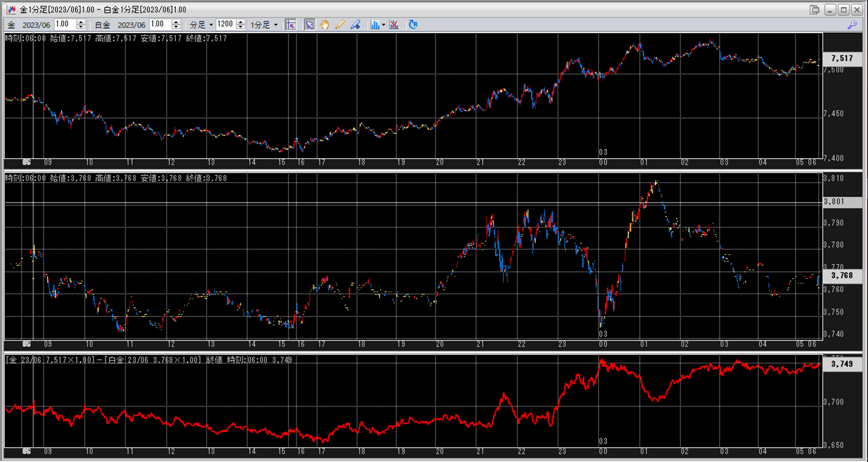Click the detach window icon in title bar
Screen dimensions: 868x462
[x=814, y=9]
